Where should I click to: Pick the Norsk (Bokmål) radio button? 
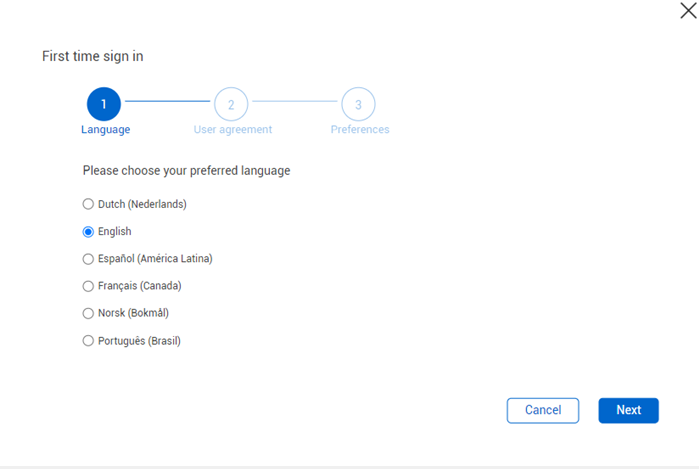pyautogui.click(x=88, y=313)
